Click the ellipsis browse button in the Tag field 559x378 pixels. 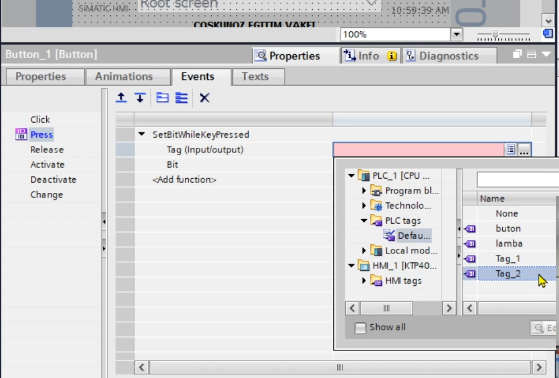524,149
